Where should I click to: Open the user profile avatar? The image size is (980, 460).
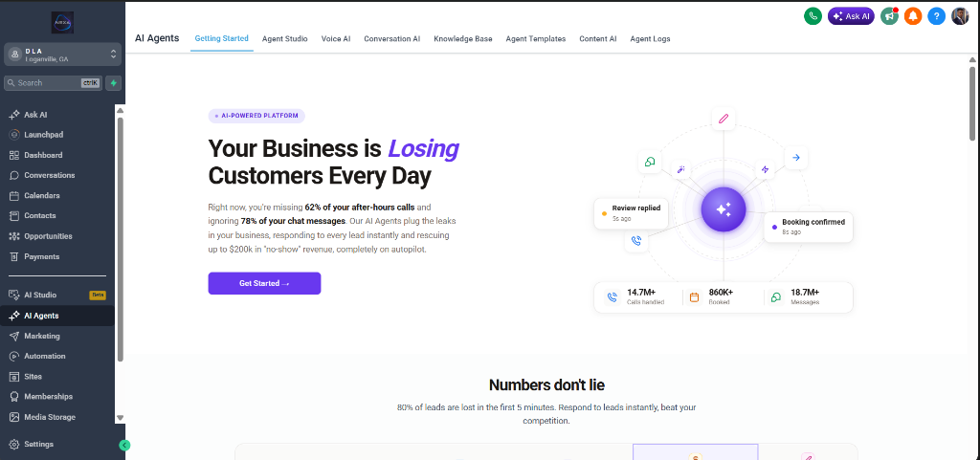pos(959,16)
